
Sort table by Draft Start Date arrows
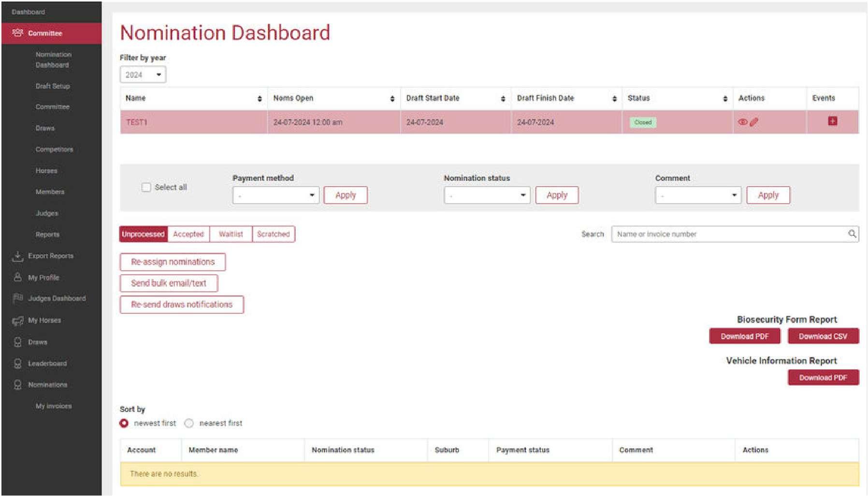pos(503,99)
